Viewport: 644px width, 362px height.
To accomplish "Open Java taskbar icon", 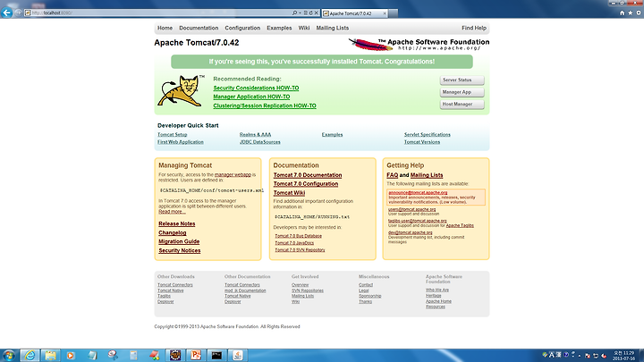I will coord(237,355).
